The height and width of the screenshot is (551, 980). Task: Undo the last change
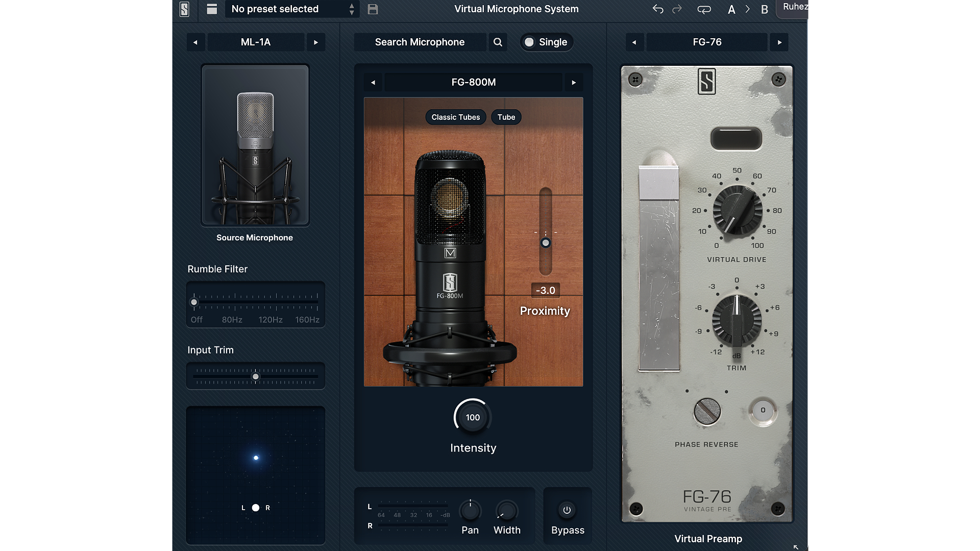point(658,9)
